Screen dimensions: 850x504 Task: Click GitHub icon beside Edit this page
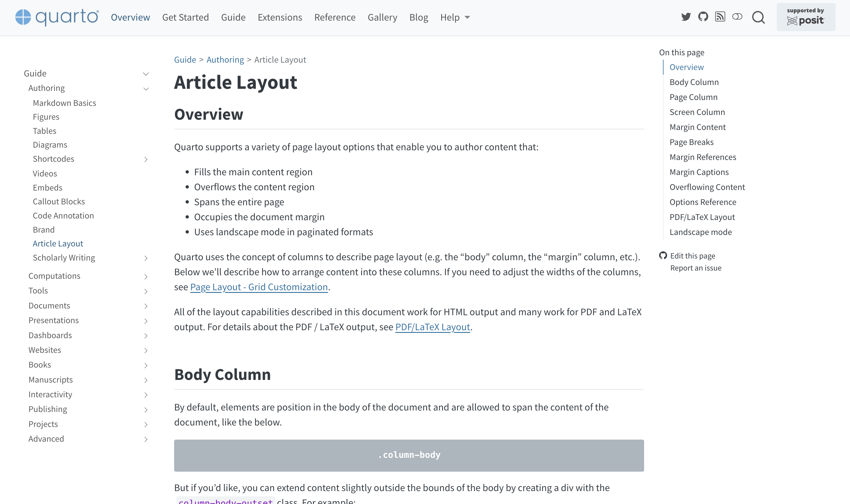coord(663,256)
